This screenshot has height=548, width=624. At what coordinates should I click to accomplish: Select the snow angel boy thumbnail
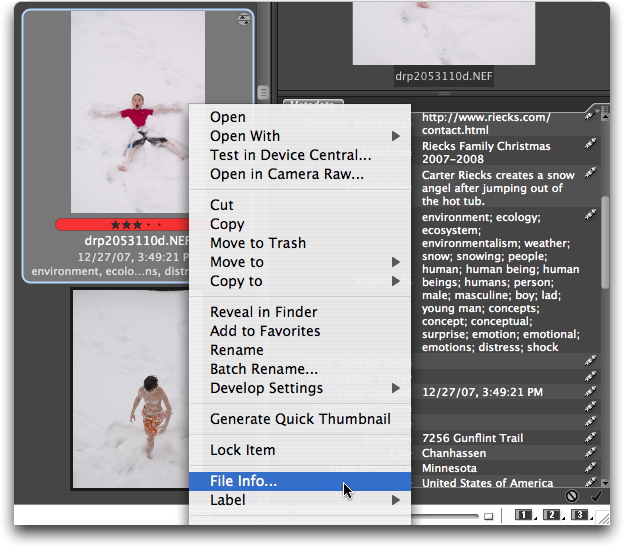pyautogui.click(x=138, y=112)
